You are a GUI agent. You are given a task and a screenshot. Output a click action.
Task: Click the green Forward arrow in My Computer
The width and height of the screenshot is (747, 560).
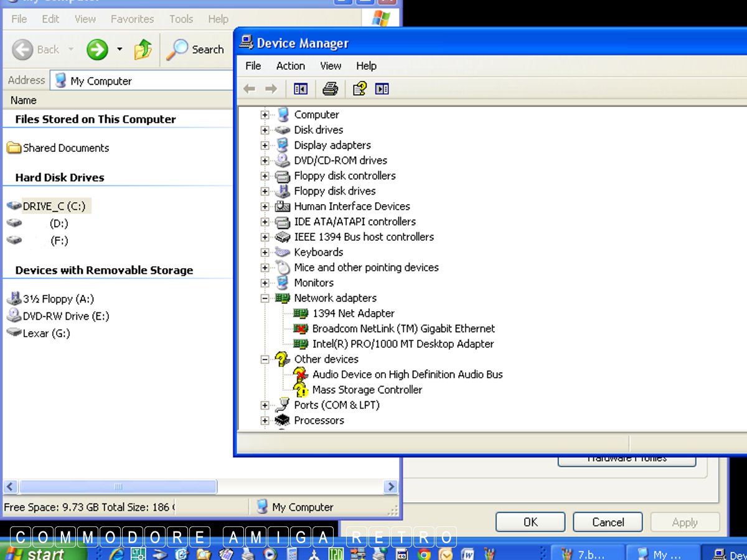(97, 49)
